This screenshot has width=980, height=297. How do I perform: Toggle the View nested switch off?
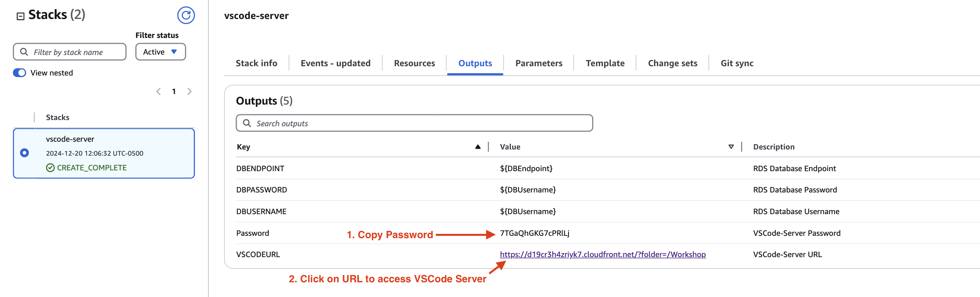coord(19,72)
